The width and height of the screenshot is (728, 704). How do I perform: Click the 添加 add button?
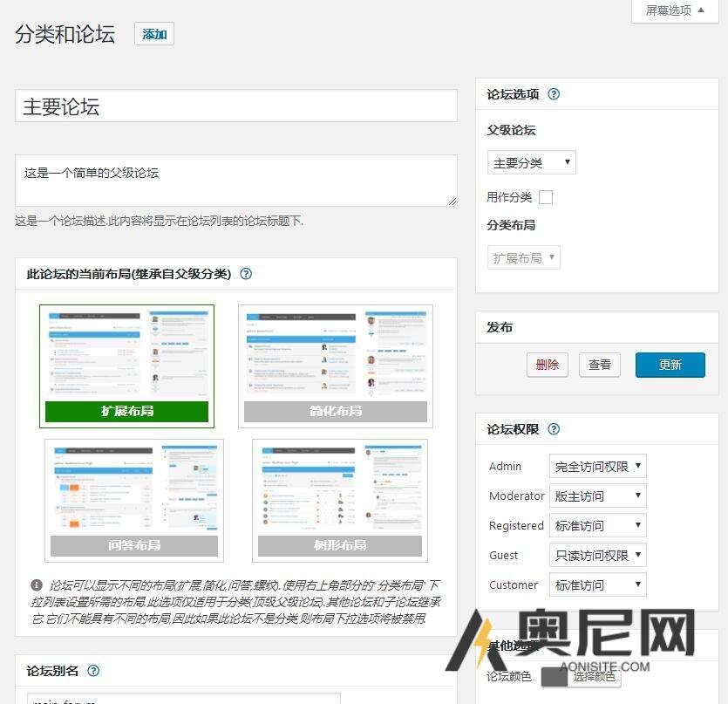(154, 34)
